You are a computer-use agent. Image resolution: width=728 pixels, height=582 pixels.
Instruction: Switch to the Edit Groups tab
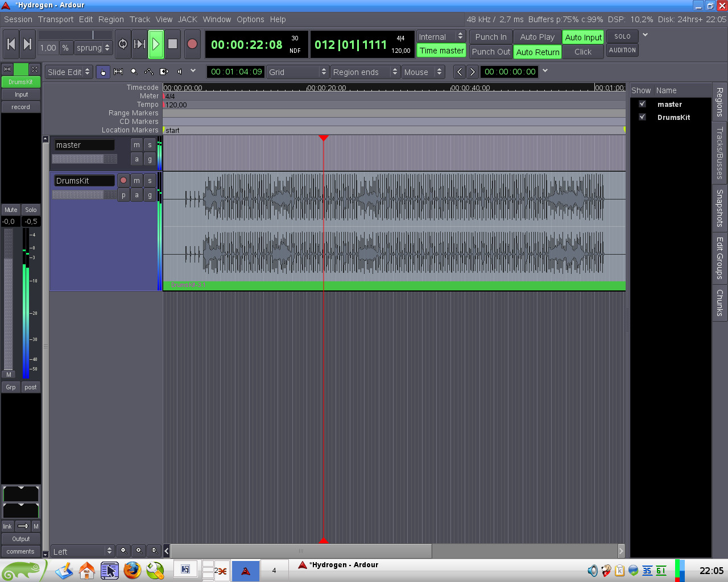coord(719,258)
